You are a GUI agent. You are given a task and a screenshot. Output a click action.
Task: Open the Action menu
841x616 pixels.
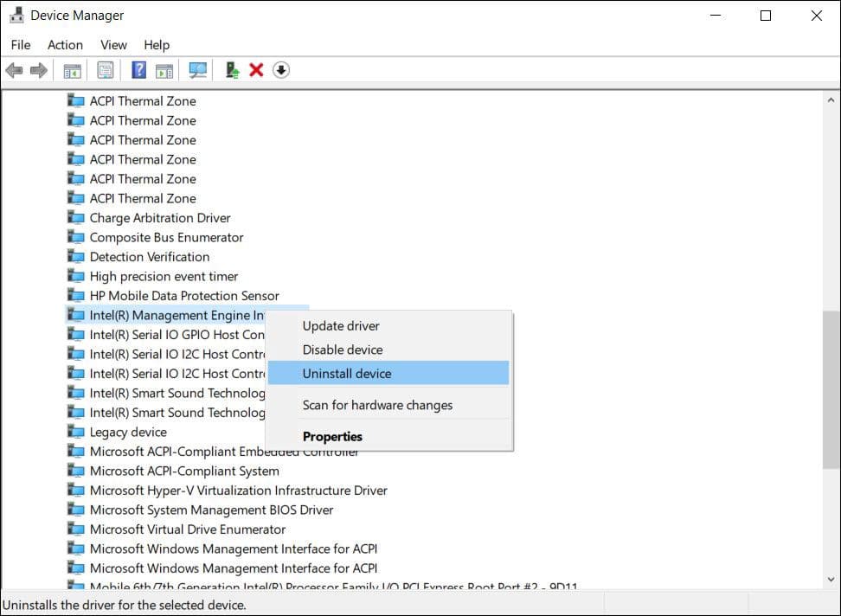click(x=65, y=45)
